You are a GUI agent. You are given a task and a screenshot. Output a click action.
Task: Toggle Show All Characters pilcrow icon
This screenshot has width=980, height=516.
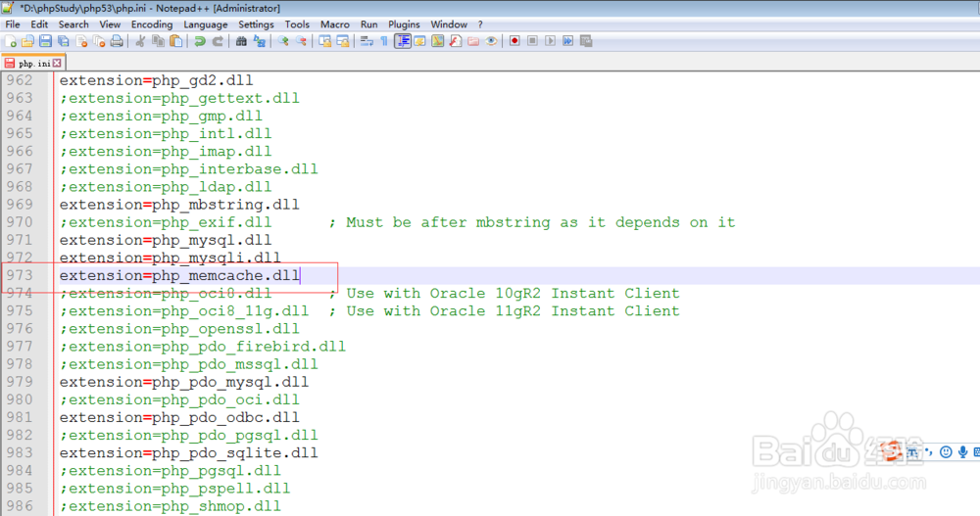384,41
